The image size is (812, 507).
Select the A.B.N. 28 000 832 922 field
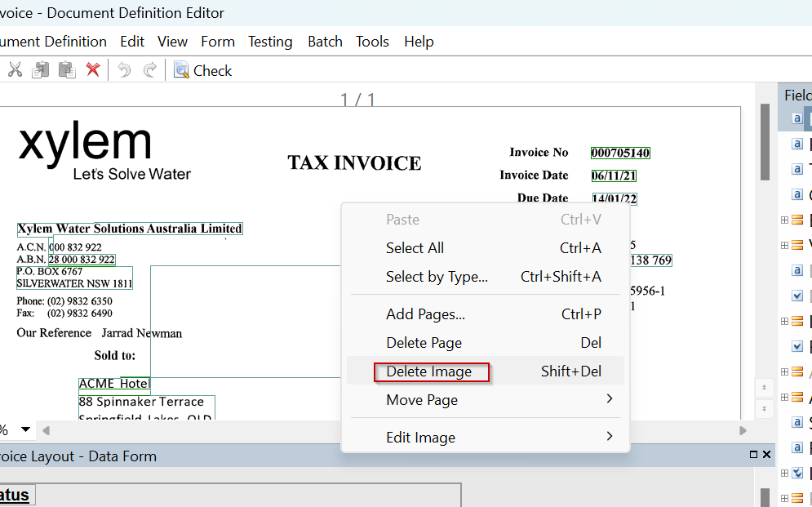(82, 260)
